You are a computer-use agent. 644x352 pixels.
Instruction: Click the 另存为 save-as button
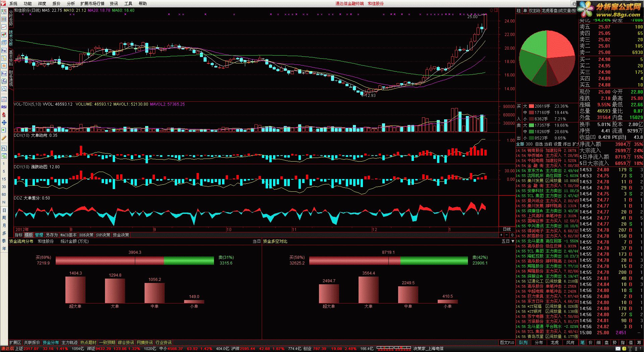click(x=52, y=235)
